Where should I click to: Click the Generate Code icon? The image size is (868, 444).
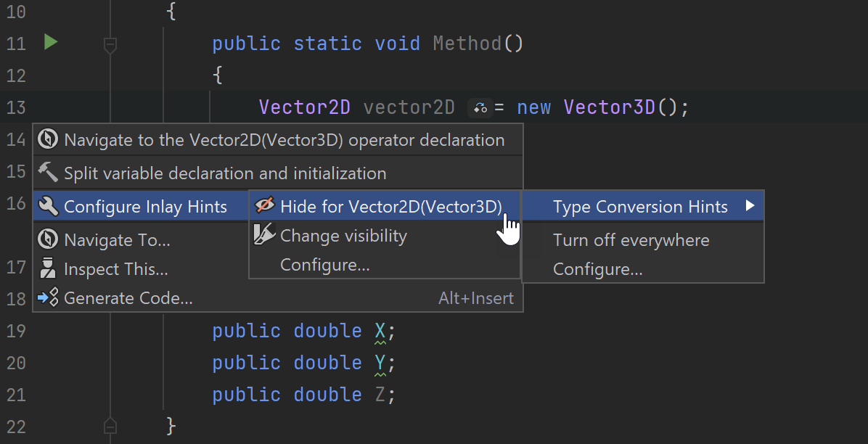tap(48, 298)
